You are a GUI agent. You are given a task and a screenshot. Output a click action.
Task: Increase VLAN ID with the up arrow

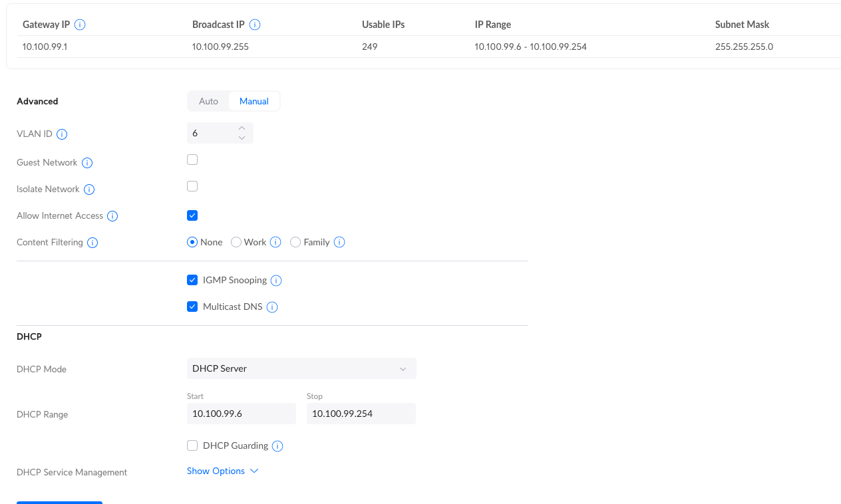(242, 128)
